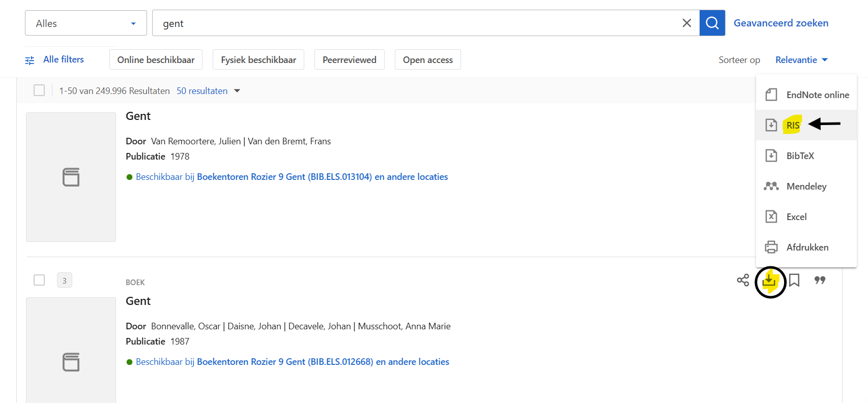Click the blue search magnifier button
Screen dimensions: 868x403
click(712, 23)
